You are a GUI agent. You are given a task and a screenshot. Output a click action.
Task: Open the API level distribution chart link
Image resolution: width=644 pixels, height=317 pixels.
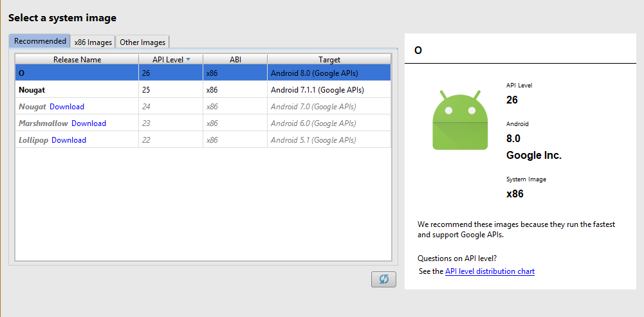(x=490, y=271)
